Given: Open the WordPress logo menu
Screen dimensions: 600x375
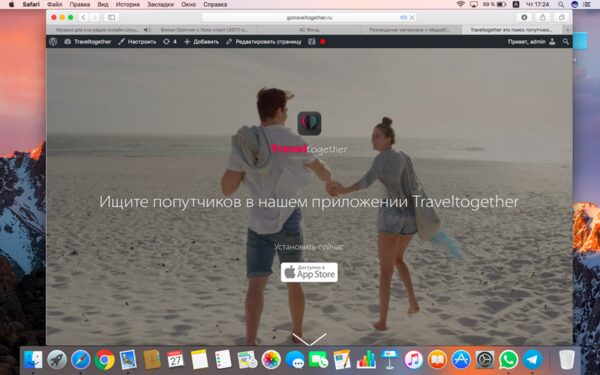Looking at the screenshot, I should click(x=53, y=42).
